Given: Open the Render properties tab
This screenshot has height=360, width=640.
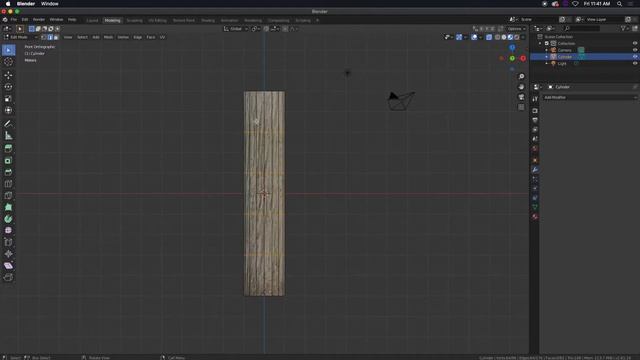Looking at the screenshot, I should pyautogui.click(x=535, y=111).
